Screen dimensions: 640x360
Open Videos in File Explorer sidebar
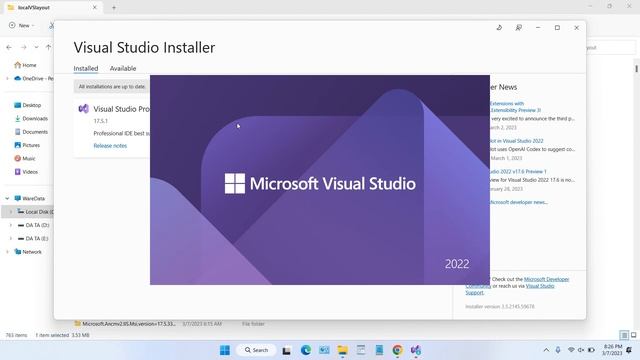26,172
